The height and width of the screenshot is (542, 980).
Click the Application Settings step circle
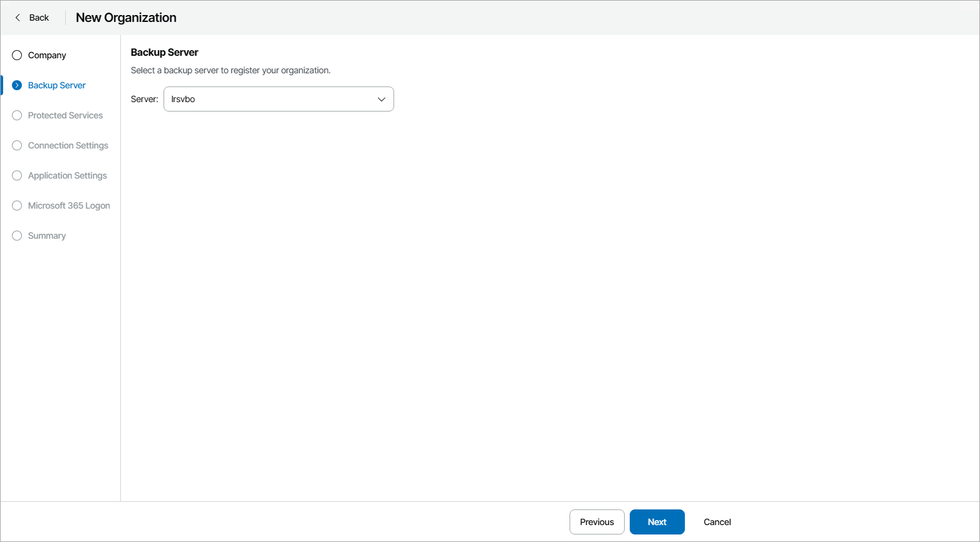16,175
